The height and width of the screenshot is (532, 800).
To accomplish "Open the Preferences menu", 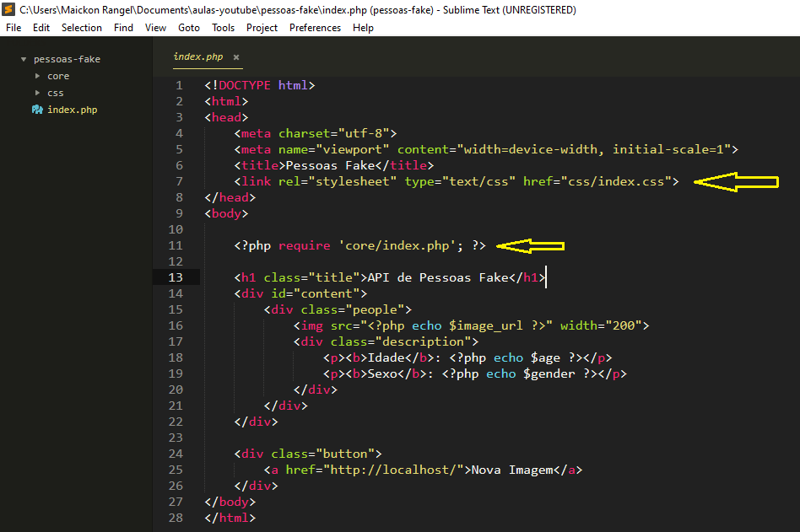I will coord(315,28).
